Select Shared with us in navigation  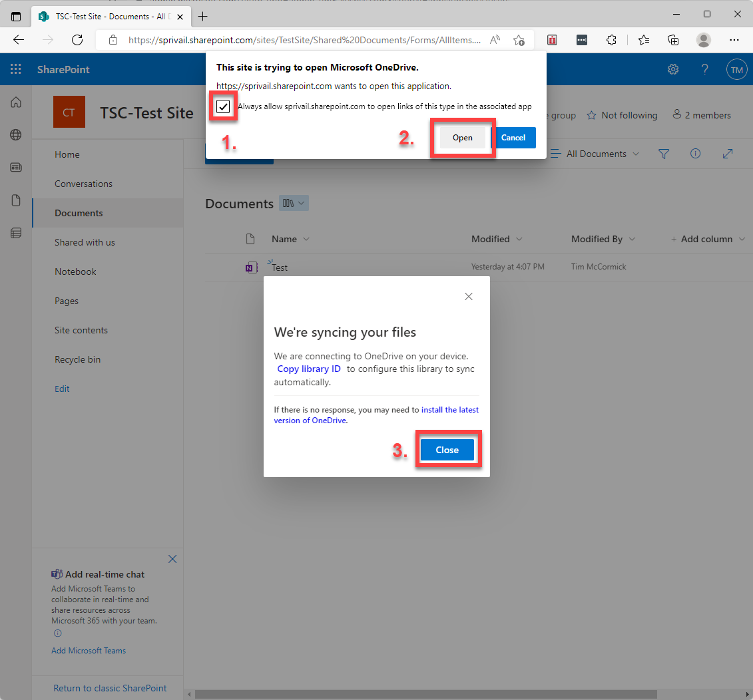(x=85, y=242)
